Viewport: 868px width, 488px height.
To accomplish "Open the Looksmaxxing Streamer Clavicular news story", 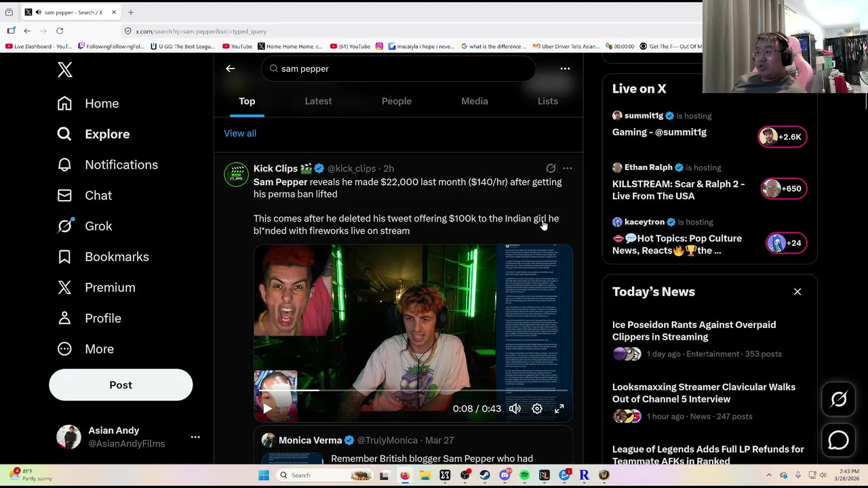I will click(704, 393).
